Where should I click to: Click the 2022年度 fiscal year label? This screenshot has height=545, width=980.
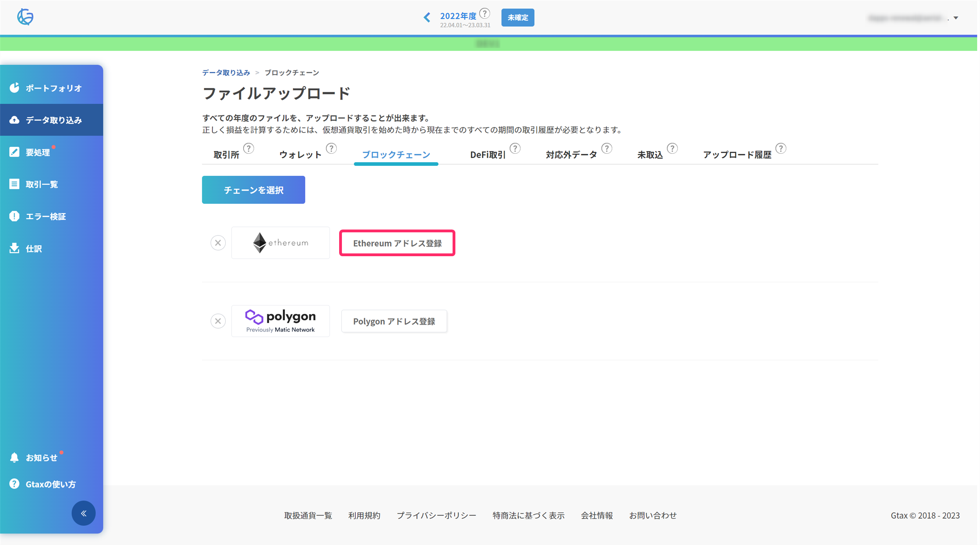coord(458,16)
